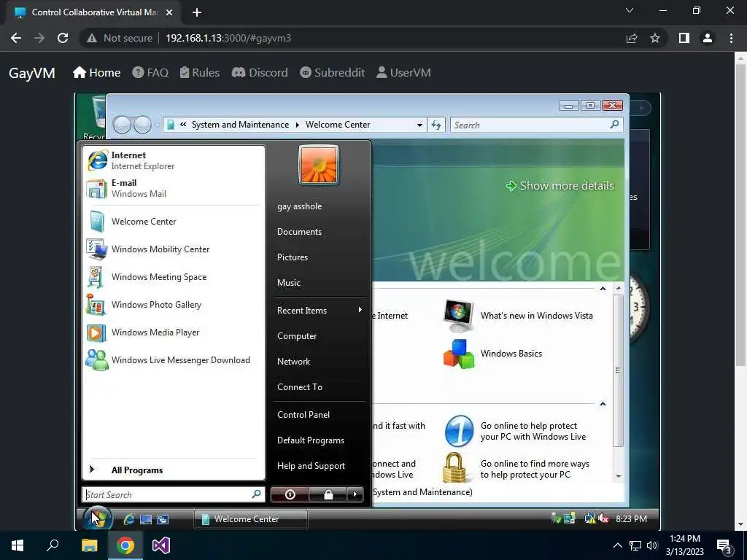
Task: Click Switch between windows icon
Action: tap(163, 519)
